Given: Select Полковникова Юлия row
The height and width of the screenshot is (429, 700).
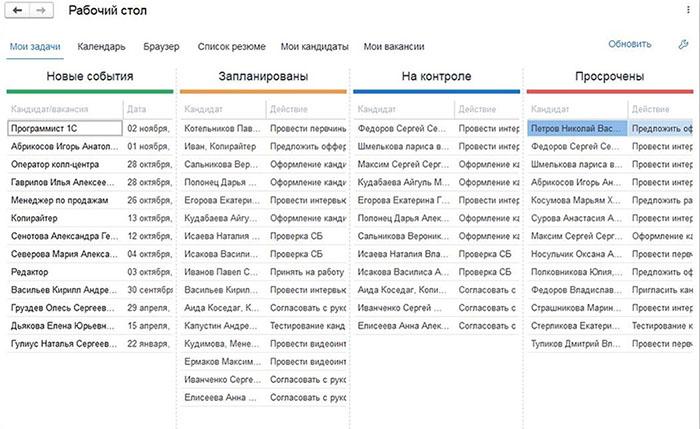Looking at the screenshot, I should click(x=610, y=272).
